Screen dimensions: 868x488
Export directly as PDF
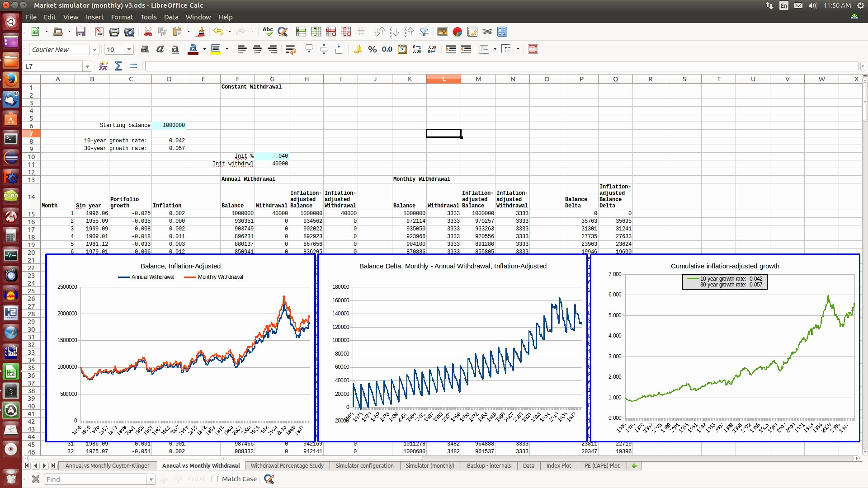99,32
